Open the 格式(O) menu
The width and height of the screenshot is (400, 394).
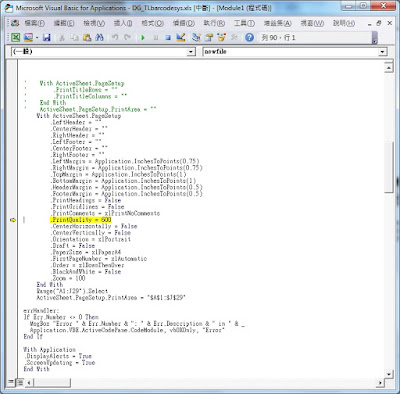click(152, 23)
